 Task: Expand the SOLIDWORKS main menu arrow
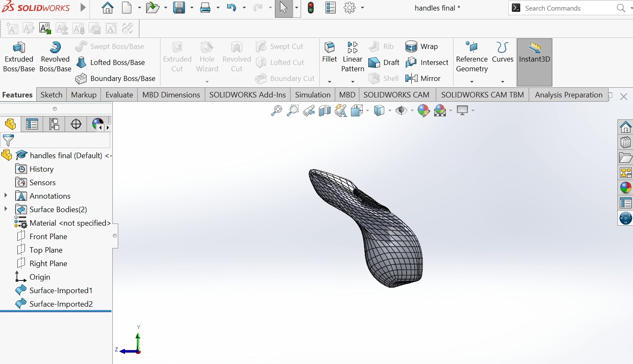tap(83, 8)
